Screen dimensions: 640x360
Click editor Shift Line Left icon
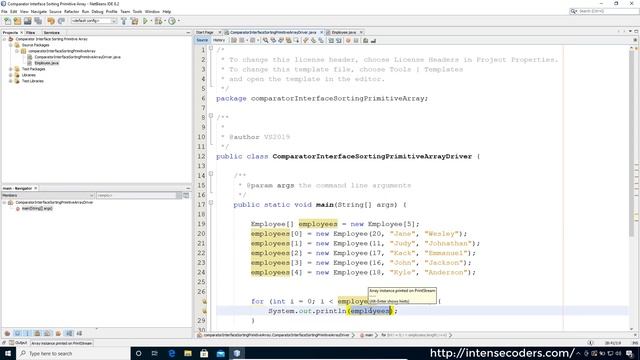click(331, 40)
